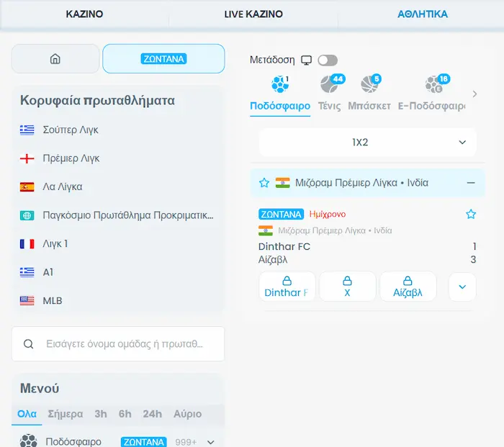This screenshot has width=504, height=447.
Task: Open Πρέμιερ Λιγκ championship link
Action: [71, 158]
